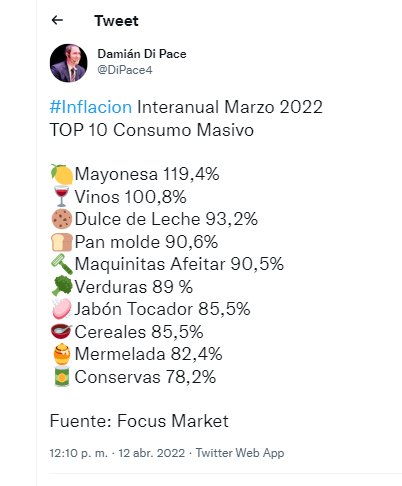The image size is (402, 486).
Task: Click the razor emoji beside Maquinitas Afeitar
Action: [x=62, y=264]
